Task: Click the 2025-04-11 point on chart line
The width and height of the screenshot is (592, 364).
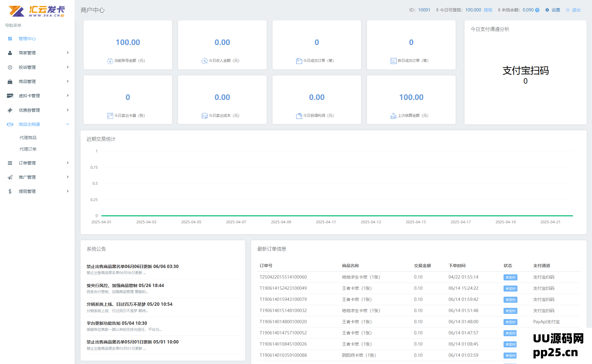Action: pyautogui.click(x=326, y=216)
